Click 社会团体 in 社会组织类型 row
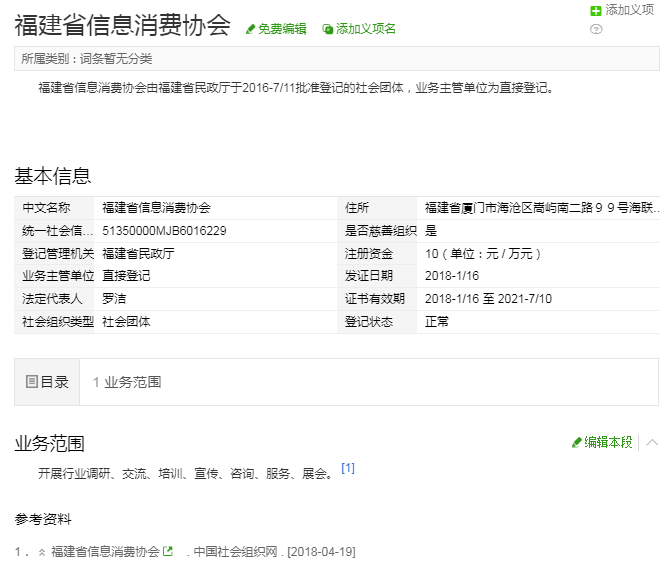Image resolution: width=664 pixels, height=568 pixels. (126, 321)
